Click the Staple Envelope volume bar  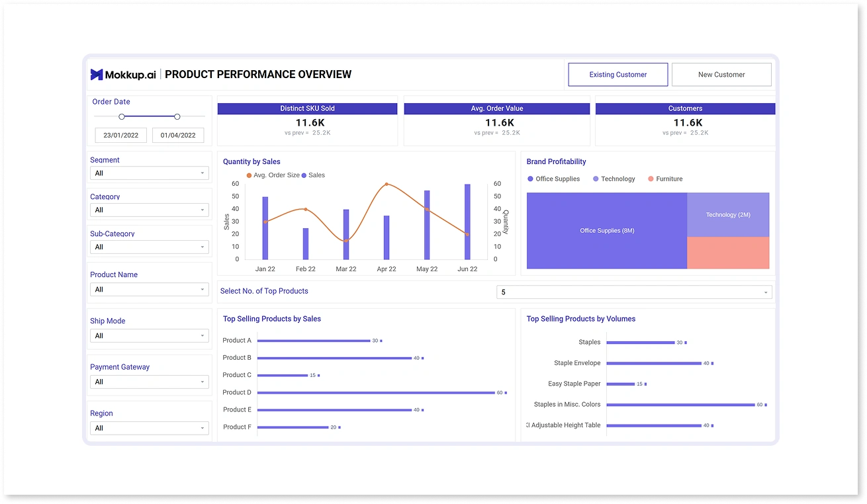click(x=654, y=363)
